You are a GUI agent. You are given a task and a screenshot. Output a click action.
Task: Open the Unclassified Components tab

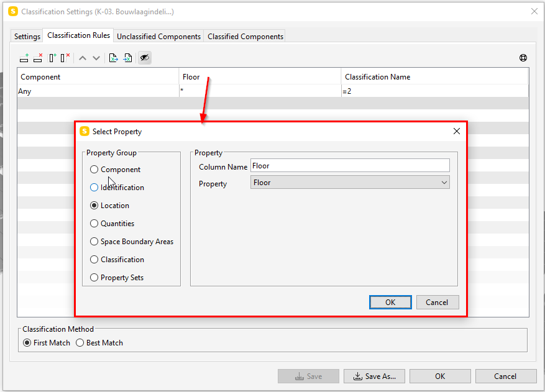click(158, 37)
